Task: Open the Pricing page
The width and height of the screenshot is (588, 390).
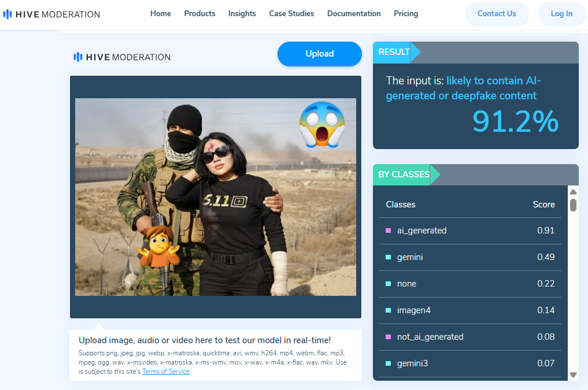Action: [x=406, y=13]
